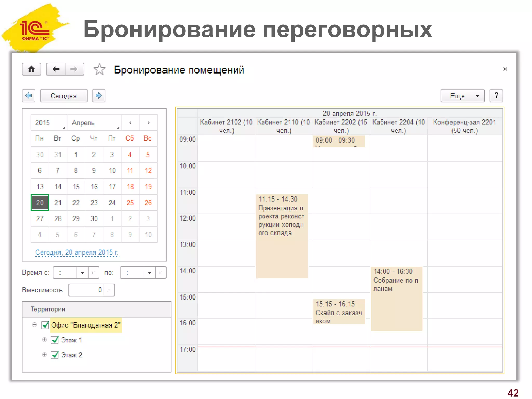Click the Home icon button

click(x=31, y=69)
